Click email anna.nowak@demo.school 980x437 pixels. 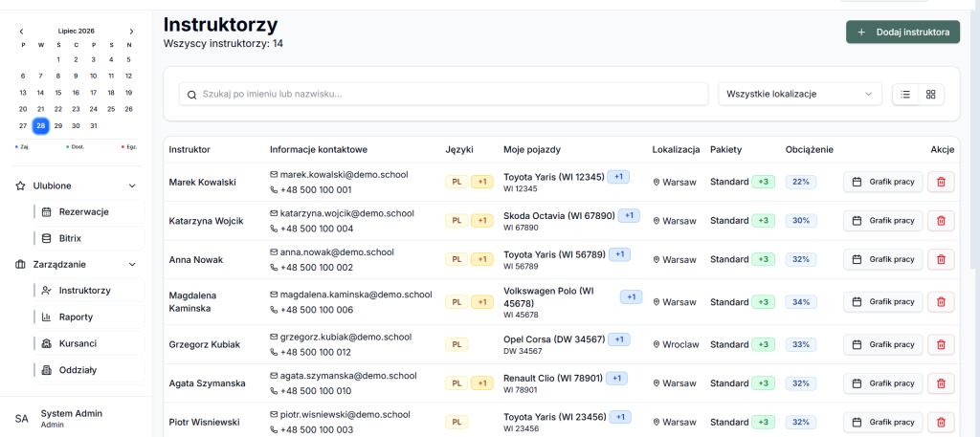pos(337,252)
